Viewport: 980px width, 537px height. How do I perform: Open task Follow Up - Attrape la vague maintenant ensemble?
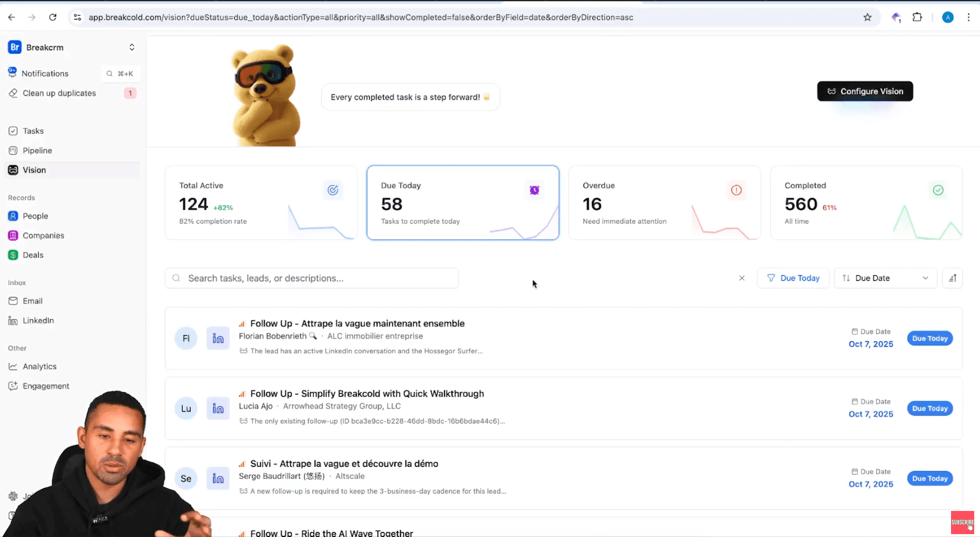tap(358, 324)
